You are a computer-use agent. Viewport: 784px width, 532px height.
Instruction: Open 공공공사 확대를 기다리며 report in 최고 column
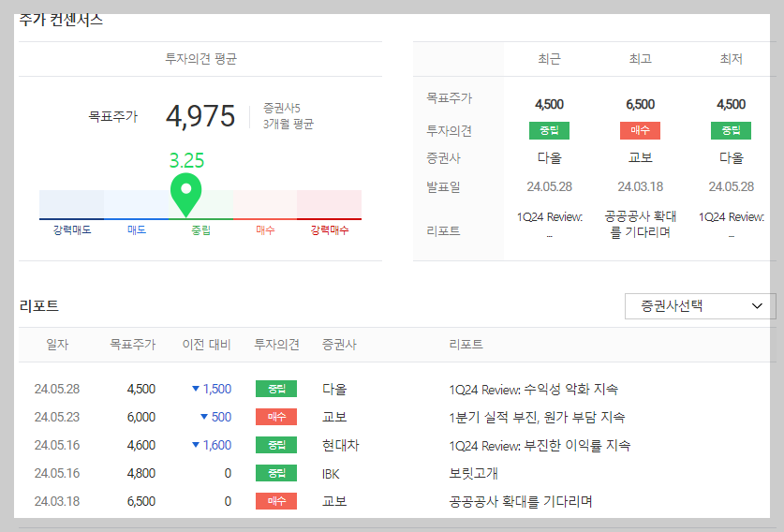tap(640, 224)
